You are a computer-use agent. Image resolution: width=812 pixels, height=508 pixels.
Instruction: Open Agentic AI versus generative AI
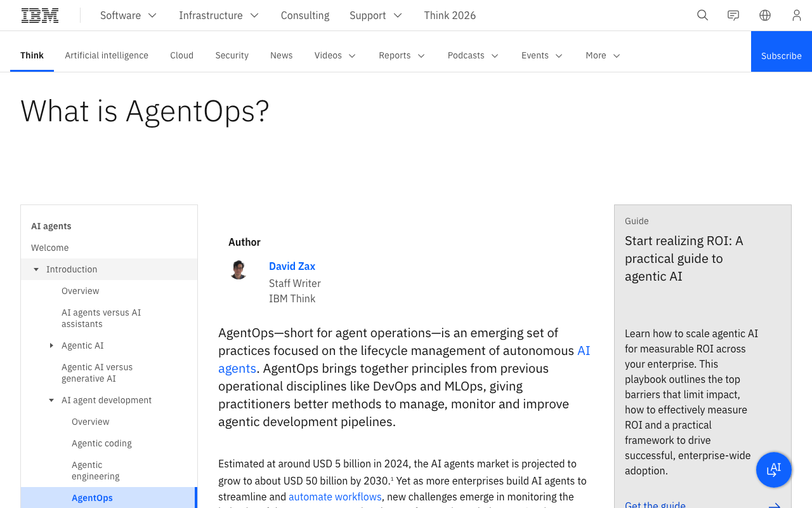[x=97, y=373]
